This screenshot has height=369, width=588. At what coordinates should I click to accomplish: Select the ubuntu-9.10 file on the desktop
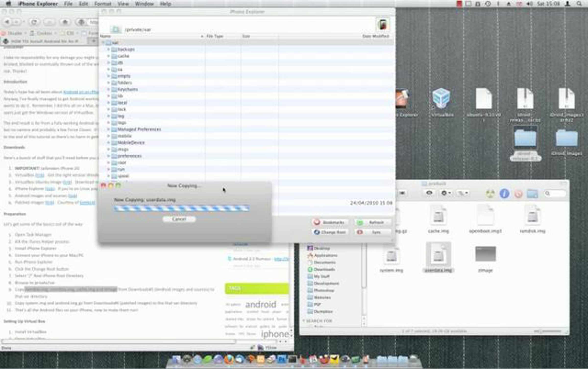pyautogui.click(x=484, y=105)
